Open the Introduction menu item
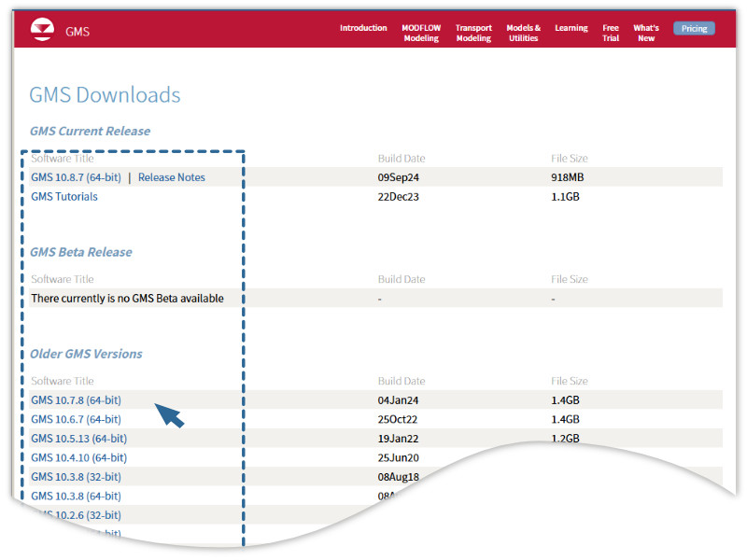This screenshot has height=560, width=747. [x=363, y=28]
